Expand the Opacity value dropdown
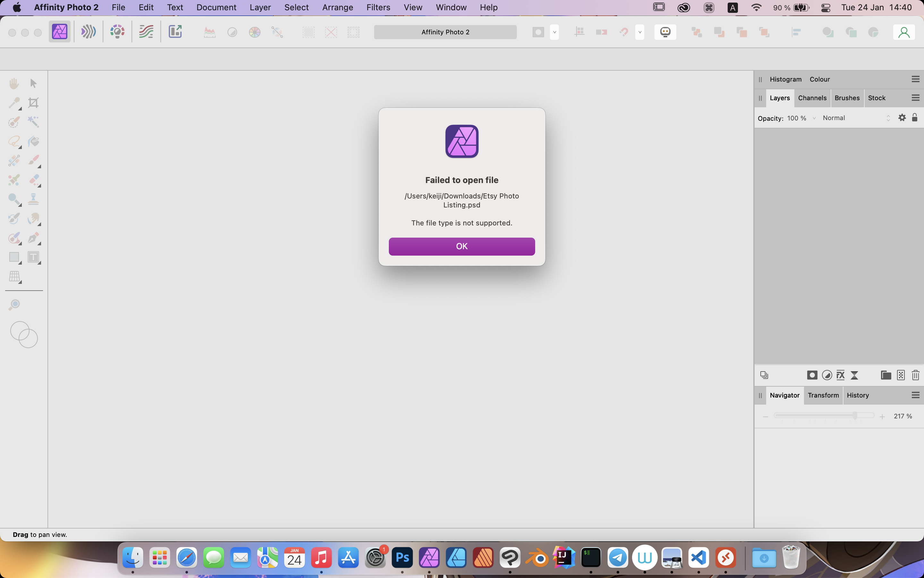This screenshot has width=924, height=578. tap(814, 118)
